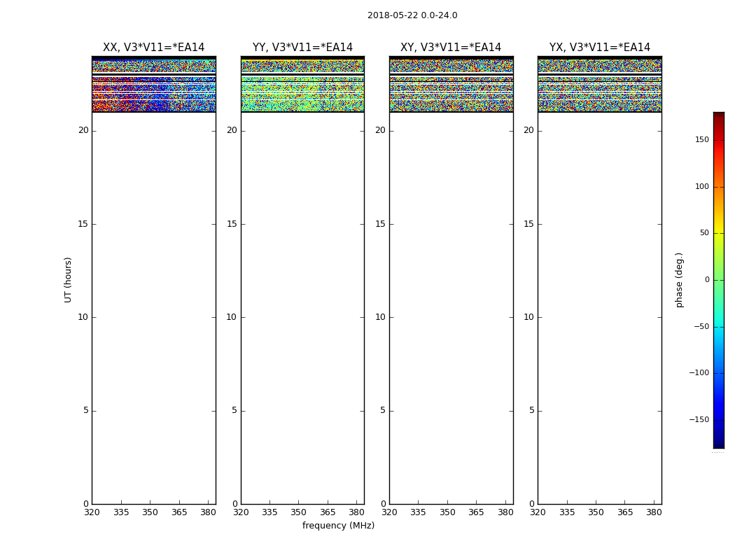735x560 pixels.
Task: Click the '365' frequency tick of YX panel
Action: pyautogui.click(x=625, y=512)
